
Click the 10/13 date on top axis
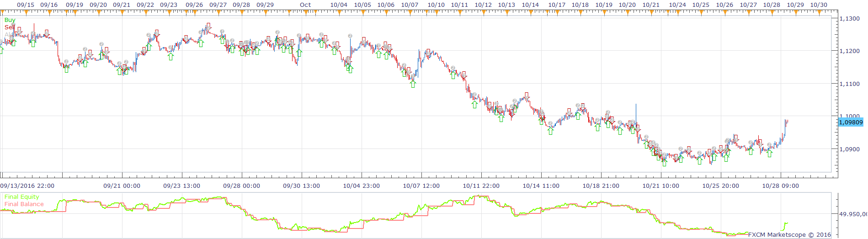point(506,5)
